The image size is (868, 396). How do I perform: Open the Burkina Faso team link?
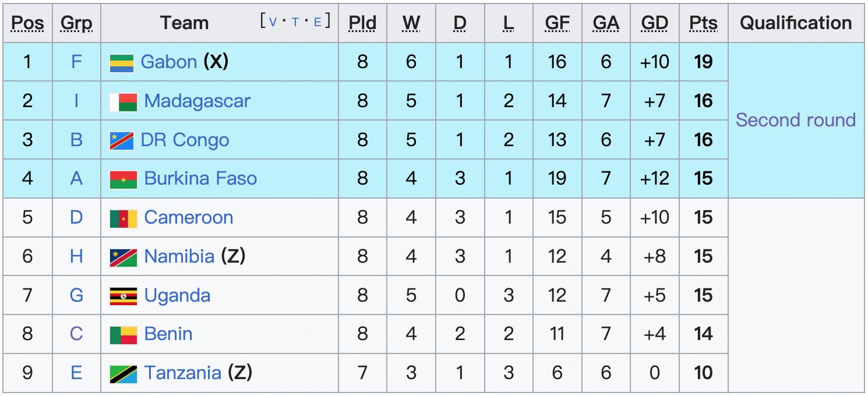tap(200, 178)
